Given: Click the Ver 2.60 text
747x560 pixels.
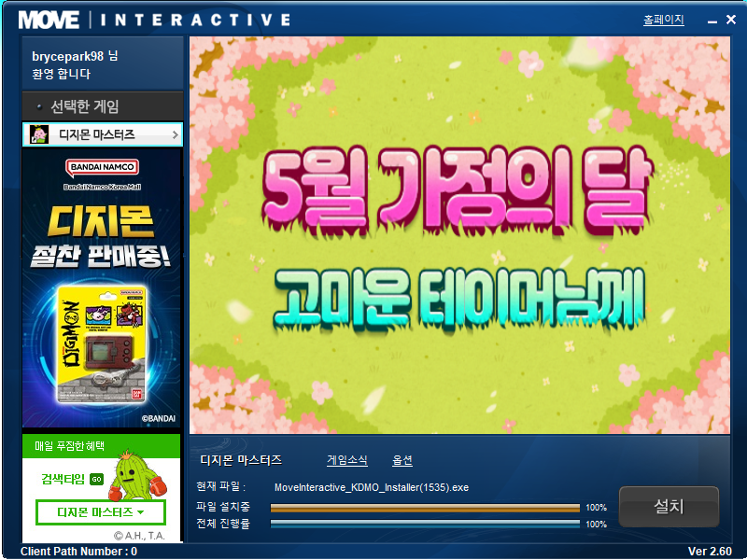Looking at the screenshot, I should click(710, 552).
